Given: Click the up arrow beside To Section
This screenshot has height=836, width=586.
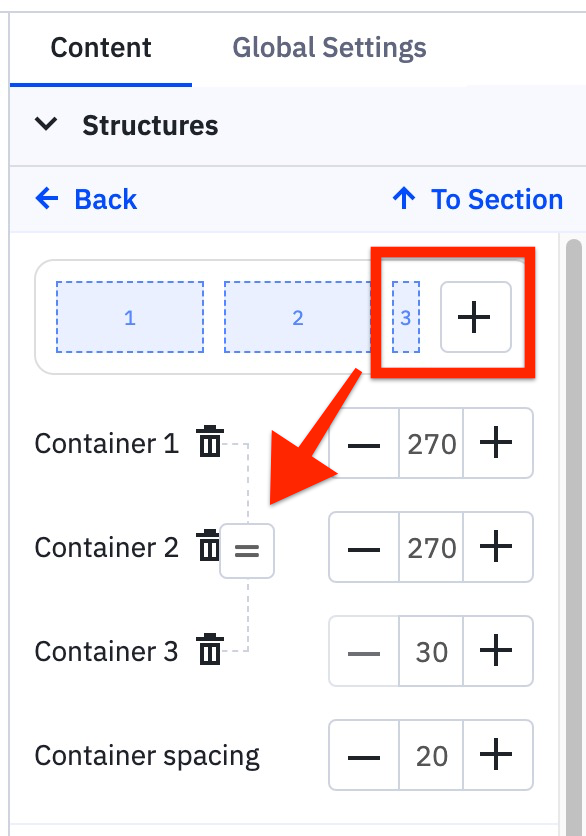Looking at the screenshot, I should click(x=402, y=199).
